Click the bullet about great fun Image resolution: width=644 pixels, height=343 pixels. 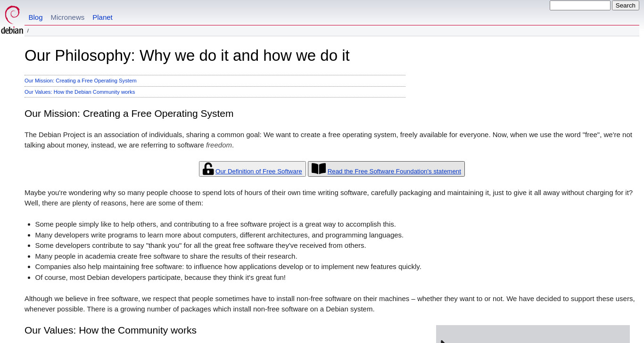click(160, 278)
